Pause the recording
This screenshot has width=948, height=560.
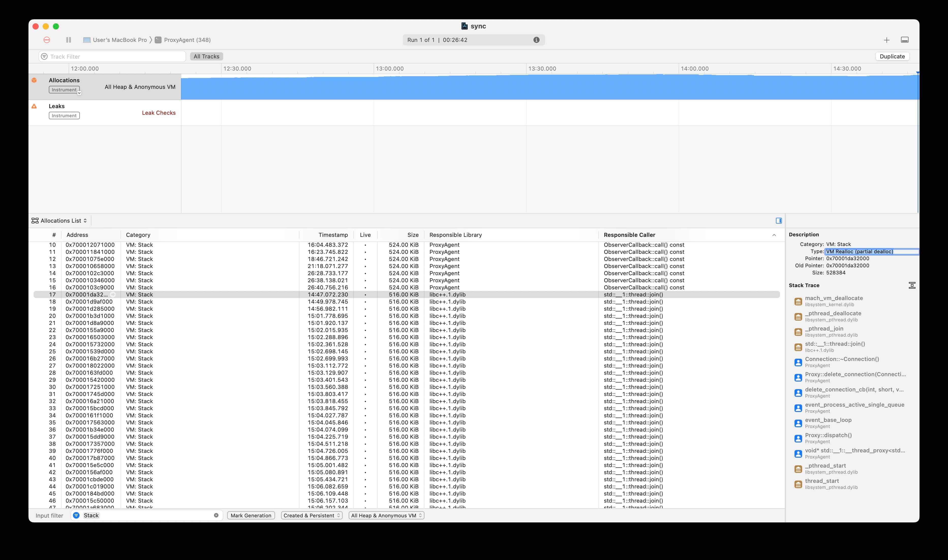(x=68, y=40)
